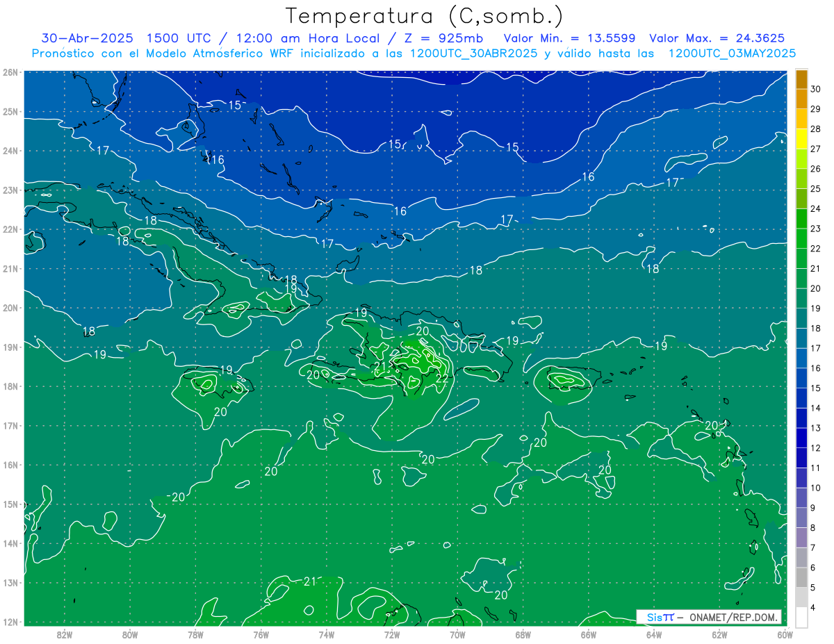Click the purple swatch between 8 and 9
Image resolution: width=834 pixels, height=644 pixels.
coord(801,518)
